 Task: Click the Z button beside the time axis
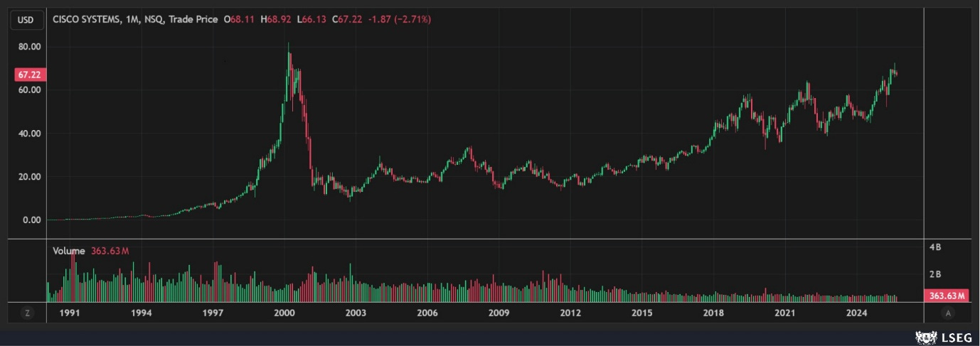pos(27,313)
